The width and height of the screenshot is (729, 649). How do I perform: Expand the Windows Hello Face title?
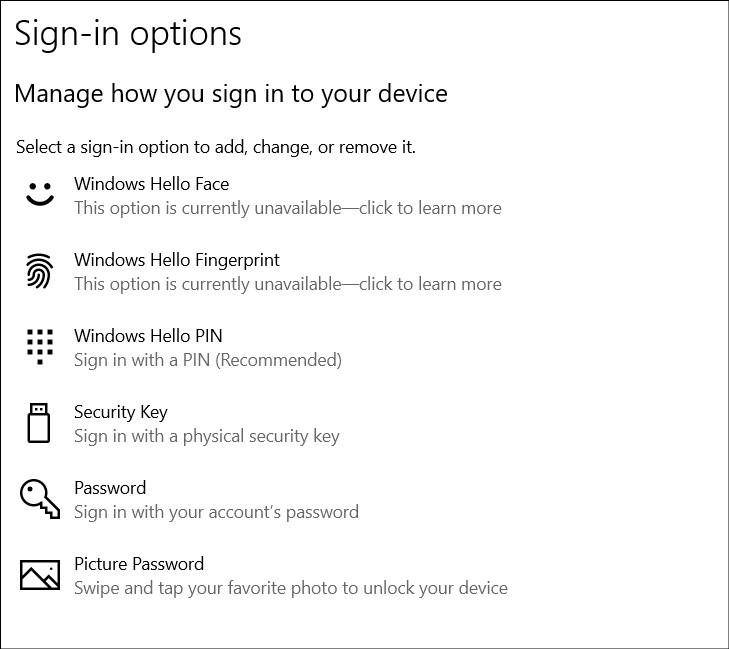pyautogui.click(x=152, y=184)
